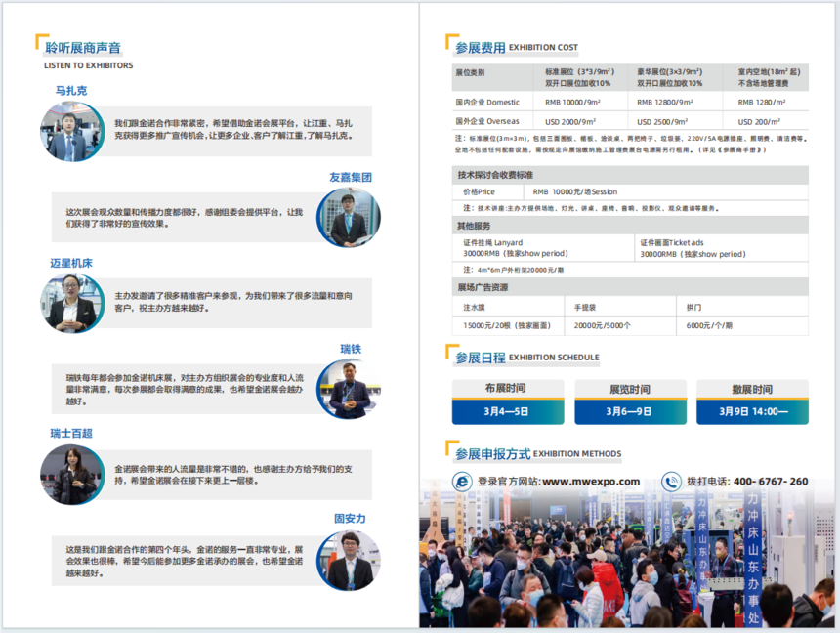This screenshot has width=840, height=633.
Task: Click the 布展时间 3月4—5日 box
Action: [508, 402]
